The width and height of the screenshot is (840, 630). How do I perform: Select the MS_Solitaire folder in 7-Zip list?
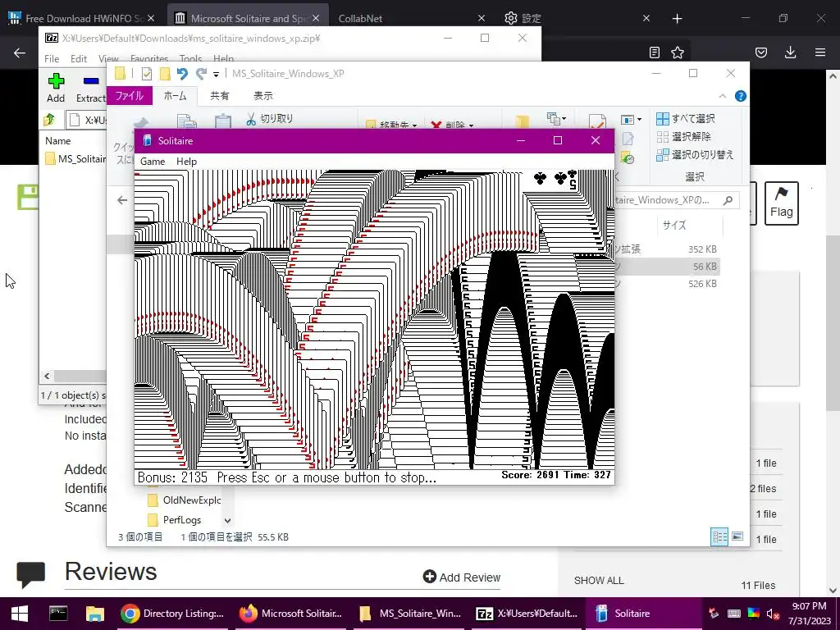(x=75, y=158)
